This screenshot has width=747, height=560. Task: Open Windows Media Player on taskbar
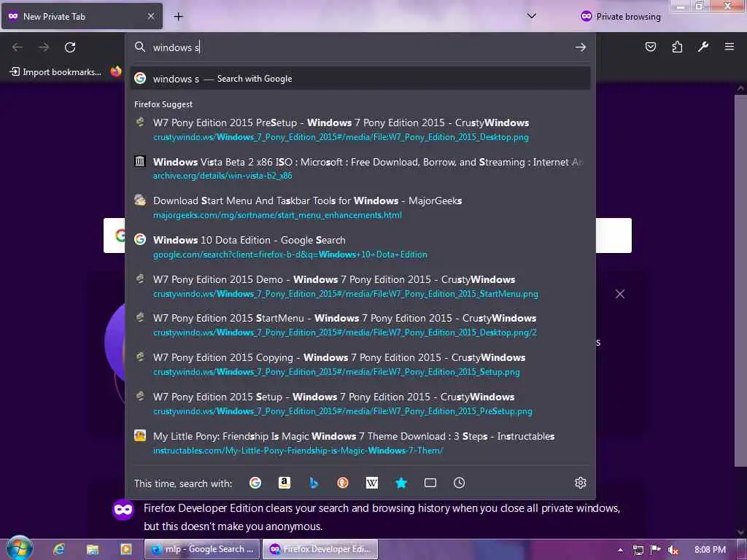pos(125,549)
